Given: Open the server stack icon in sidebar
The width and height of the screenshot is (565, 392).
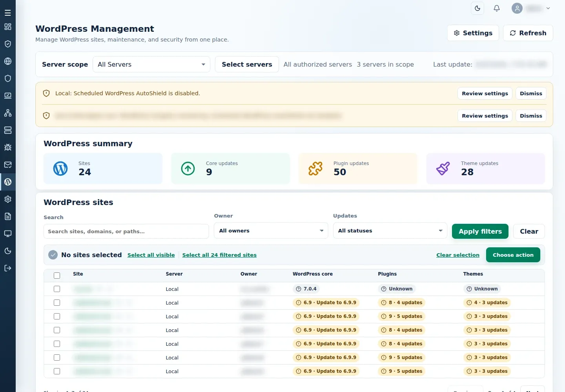Looking at the screenshot, I should tap(8, 130).
